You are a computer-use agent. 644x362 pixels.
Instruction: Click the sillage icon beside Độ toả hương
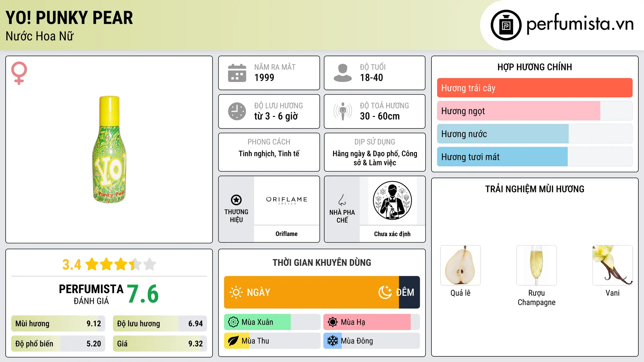pyautogui.click(x=342, y=111)
